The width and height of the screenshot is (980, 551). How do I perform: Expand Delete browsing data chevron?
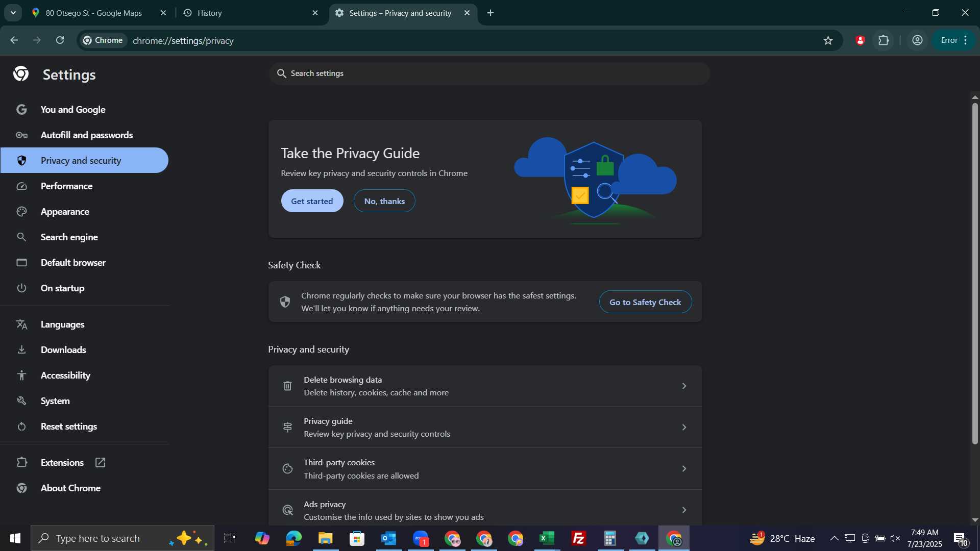pyautogui.click(x=684, y=386)
